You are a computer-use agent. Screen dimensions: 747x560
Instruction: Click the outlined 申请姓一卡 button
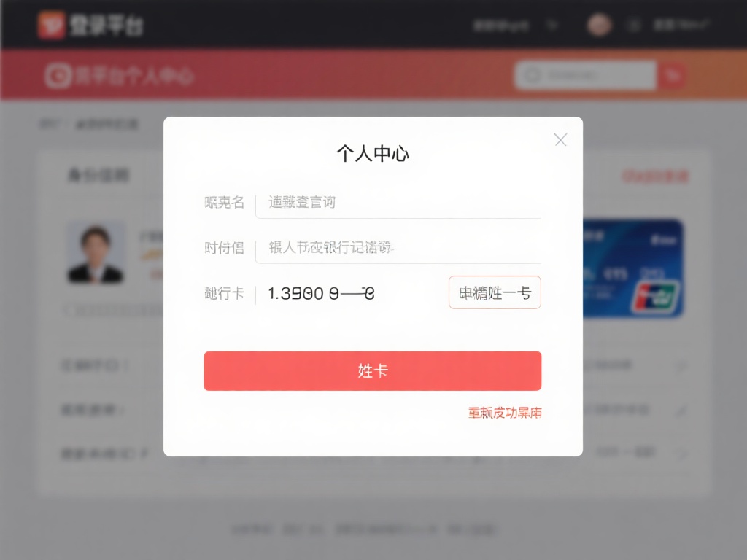(x=495, y=292)
